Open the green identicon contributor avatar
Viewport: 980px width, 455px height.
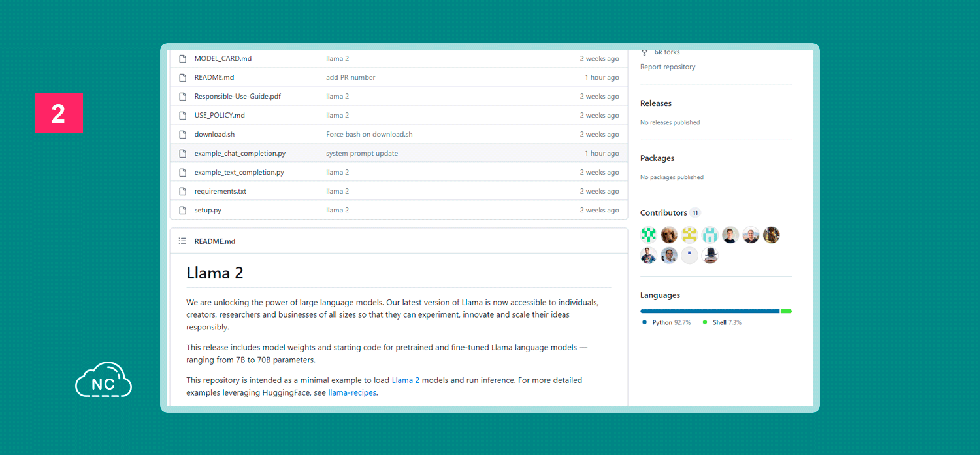648,235
